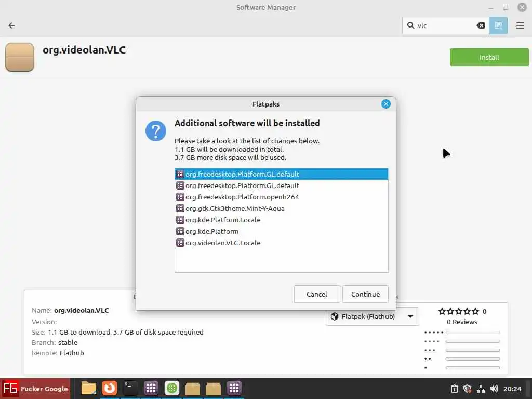
Task: Click icon beside org.videolan.VLC.Locale
Action: [180, 243]
